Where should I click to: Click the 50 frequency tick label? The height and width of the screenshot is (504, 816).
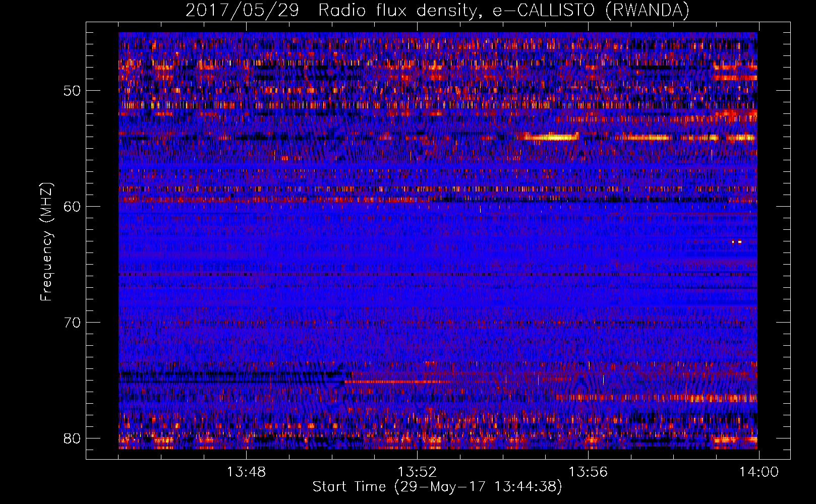(72, 91)
